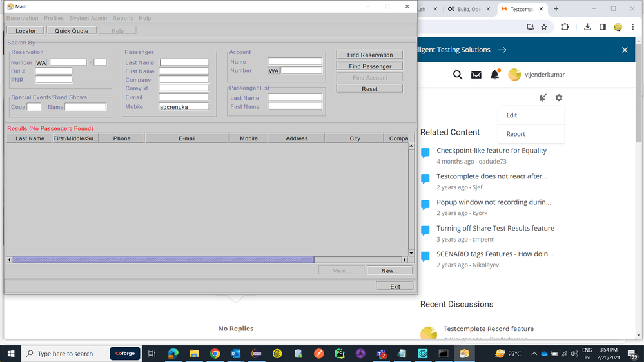Viewport: 644px width, 362px height.
Task: Open the browser extensions puzzle icon
Action: pyautogui.click(x=565, y=27)
